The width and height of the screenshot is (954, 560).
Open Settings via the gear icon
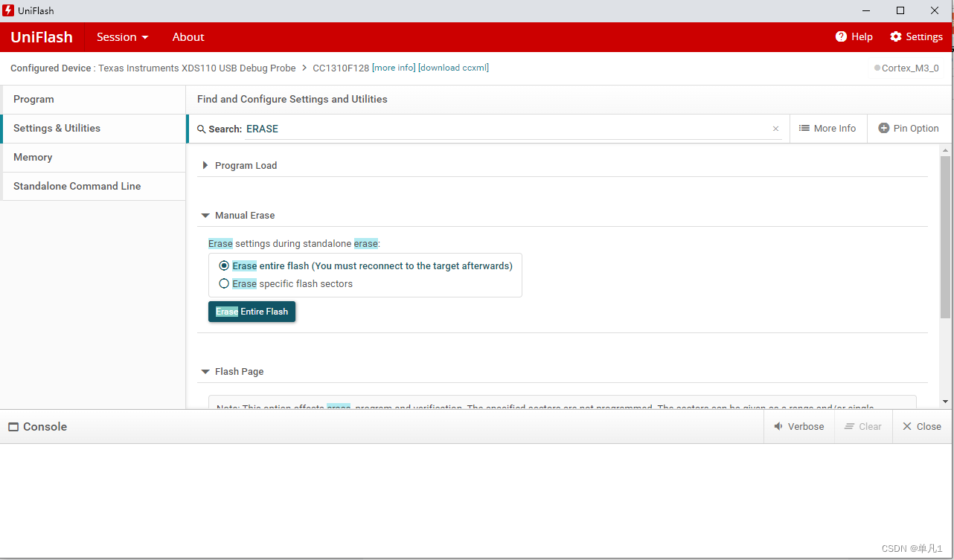point(896,36)
